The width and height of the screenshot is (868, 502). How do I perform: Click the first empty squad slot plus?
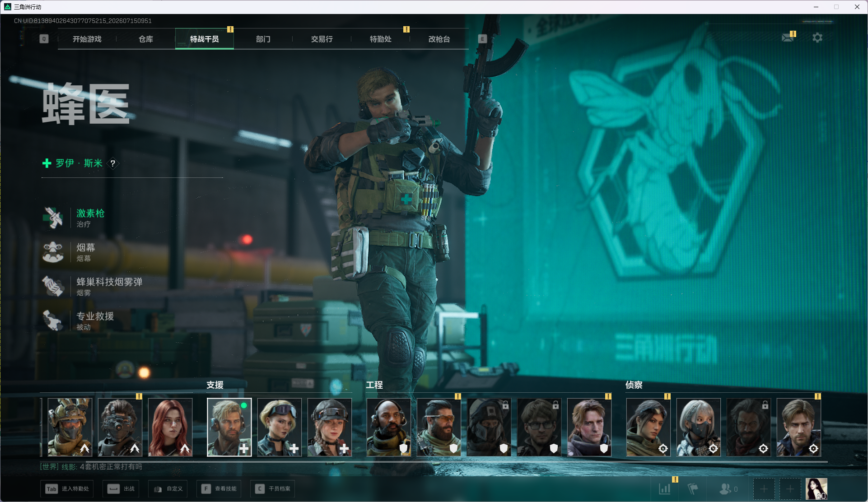click(x=764, y=489)
